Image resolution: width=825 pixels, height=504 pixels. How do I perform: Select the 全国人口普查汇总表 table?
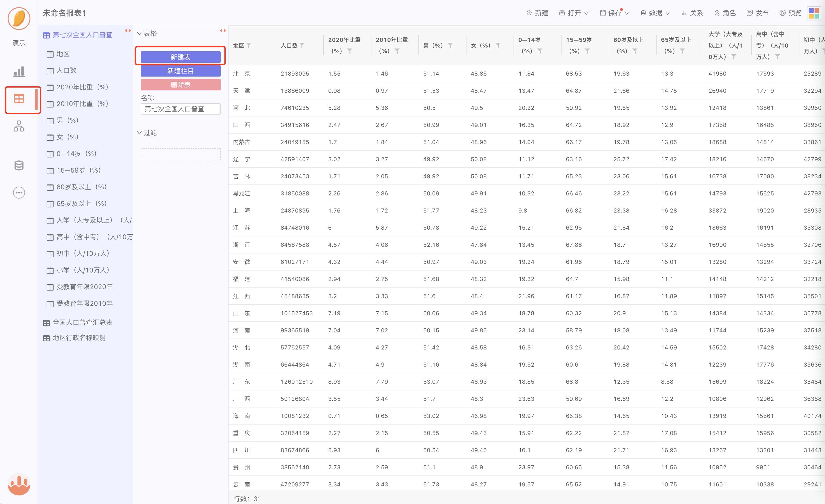click(78, 323)
